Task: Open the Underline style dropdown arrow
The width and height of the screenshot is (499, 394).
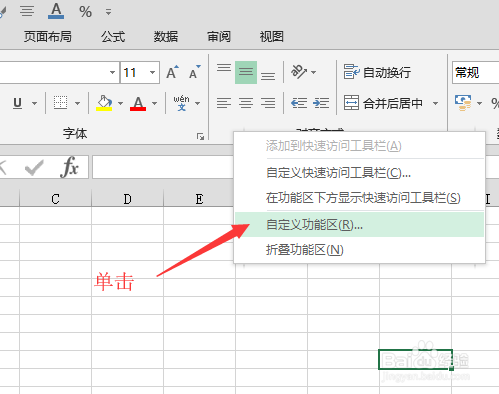Action: [x=34, y=103]
